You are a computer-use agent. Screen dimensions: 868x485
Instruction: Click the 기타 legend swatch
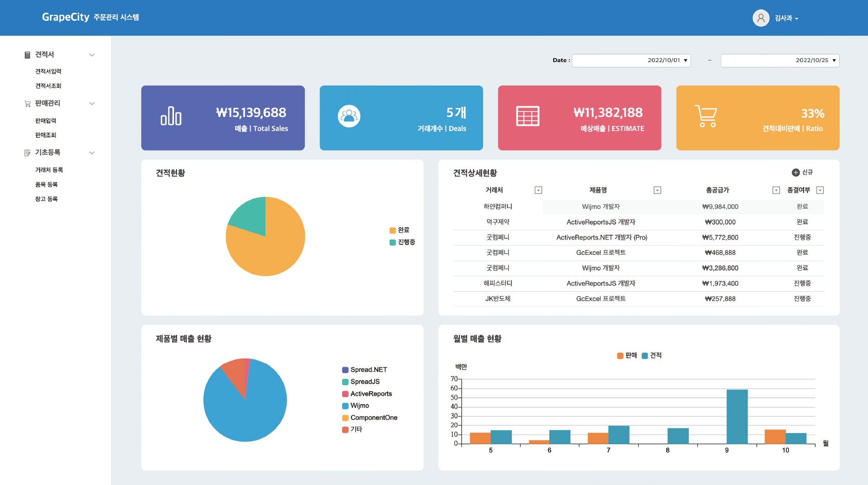click(345, 430)
